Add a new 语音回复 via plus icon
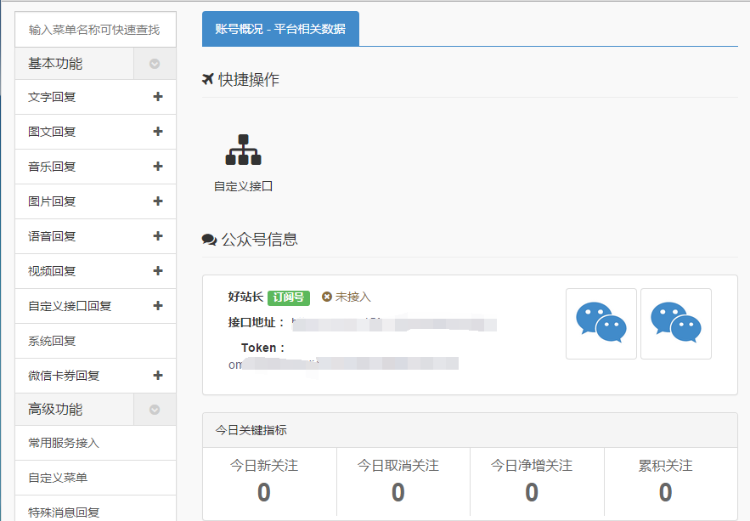 [158, 236]
